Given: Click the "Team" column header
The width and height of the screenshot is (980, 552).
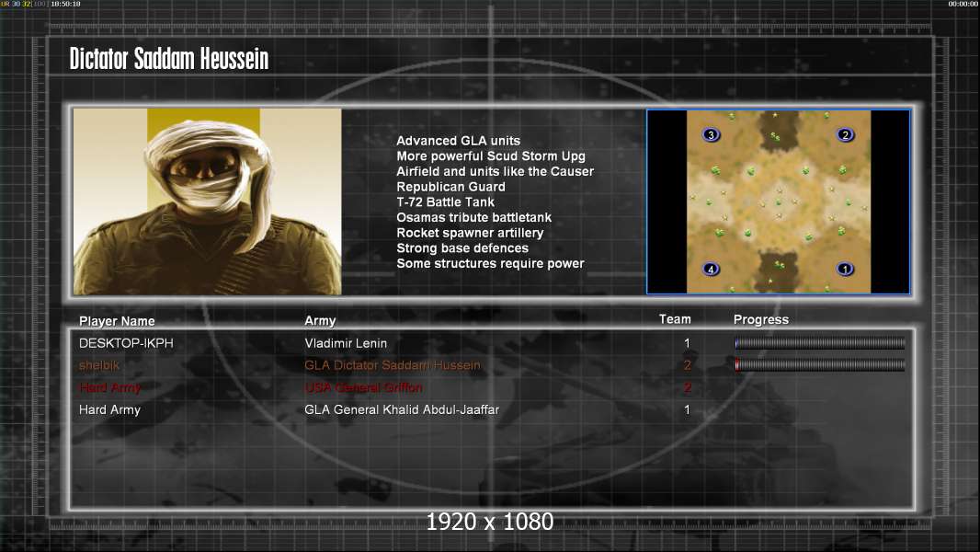Looking at the screenshot, I should [x=675, y=319].
